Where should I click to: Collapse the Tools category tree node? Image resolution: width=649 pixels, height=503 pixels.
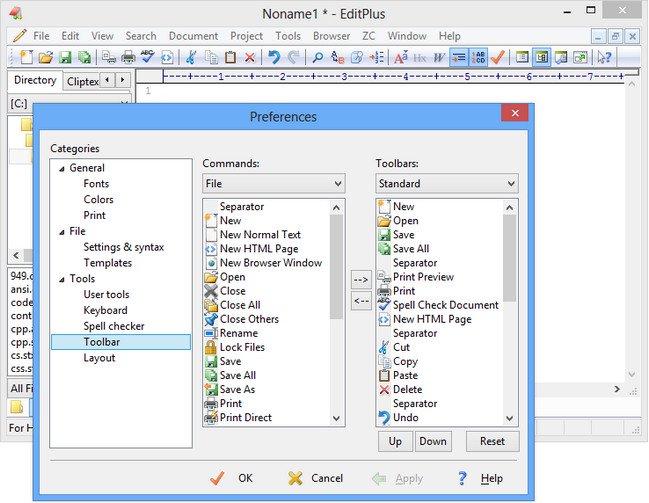pyautogui.click(x=60, y=279)
